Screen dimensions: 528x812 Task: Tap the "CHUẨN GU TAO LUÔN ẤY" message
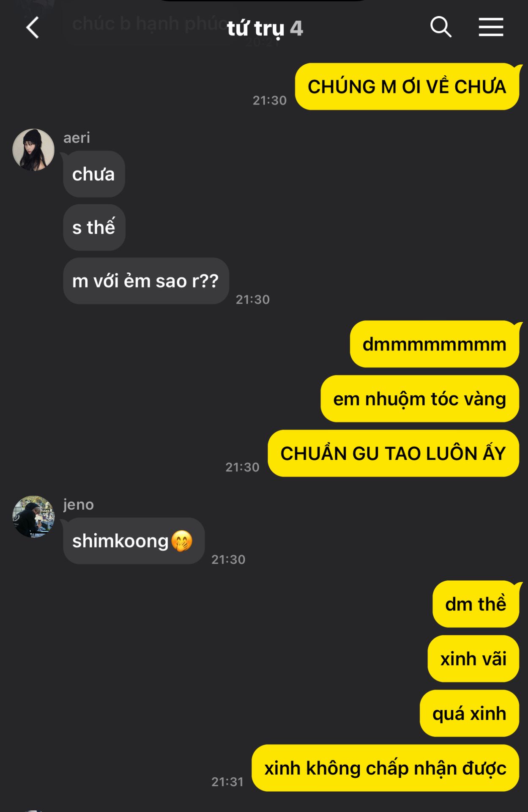(393, 453)
